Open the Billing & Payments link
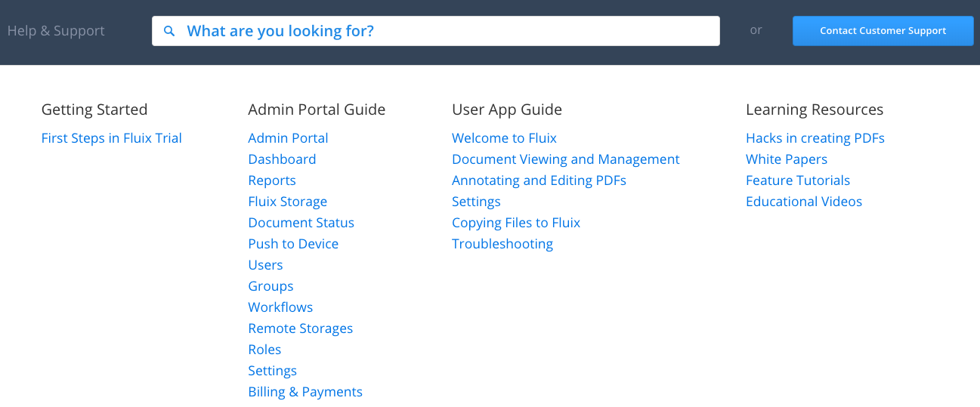This screenshot has width=980, height=407. 305,392
